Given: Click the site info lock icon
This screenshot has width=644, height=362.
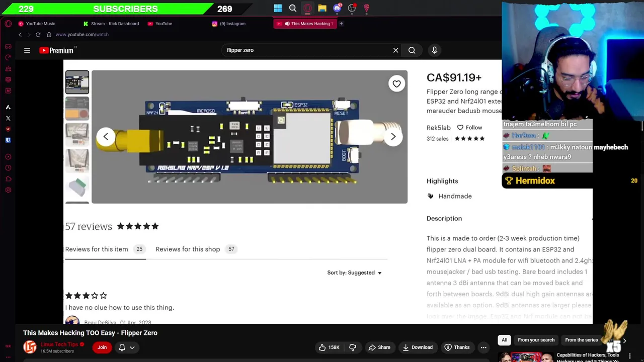Looking at the screenshot, I should (49, 35).
